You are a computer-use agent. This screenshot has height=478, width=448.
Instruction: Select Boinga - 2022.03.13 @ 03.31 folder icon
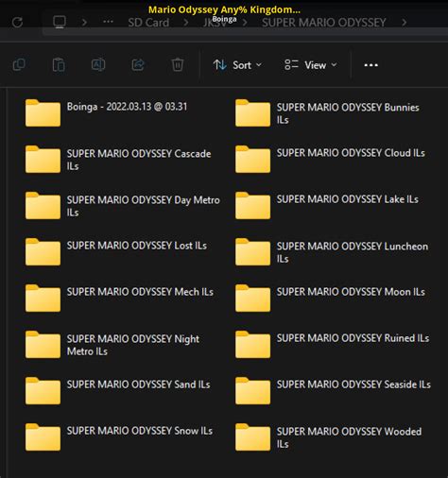43,112
